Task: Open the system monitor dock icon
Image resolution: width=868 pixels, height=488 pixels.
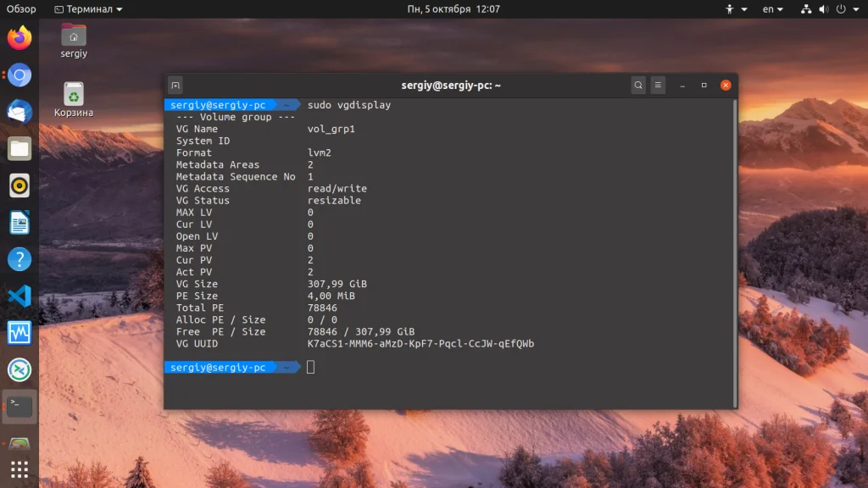Action: (19, 333)
